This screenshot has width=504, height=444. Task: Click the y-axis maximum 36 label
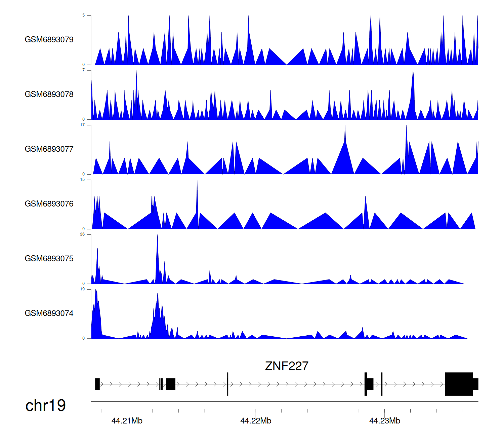click(82, 234)
